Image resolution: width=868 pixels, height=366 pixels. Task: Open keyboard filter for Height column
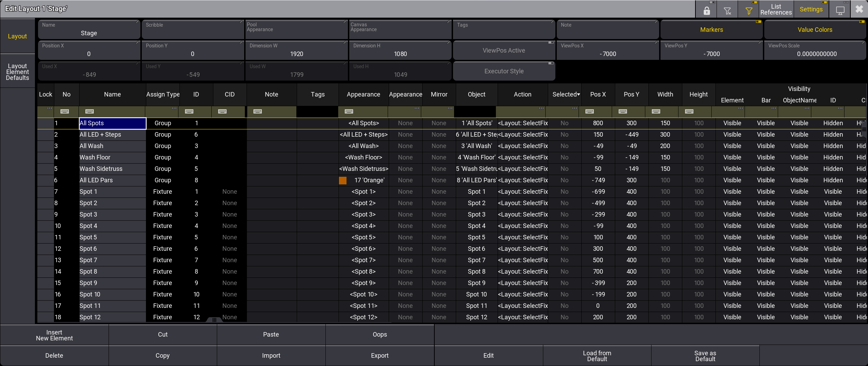point(689,111)
